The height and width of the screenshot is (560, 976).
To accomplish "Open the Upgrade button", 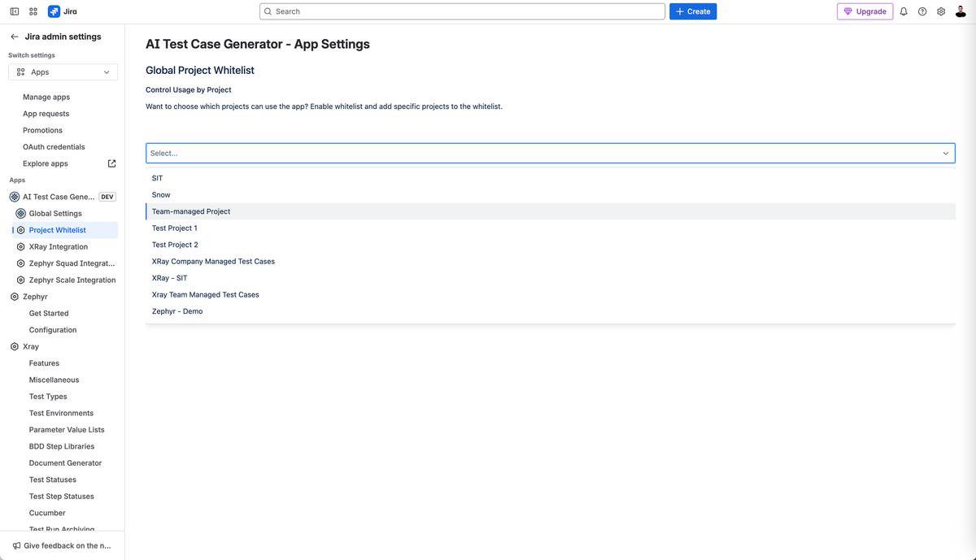I will [865, 11].
